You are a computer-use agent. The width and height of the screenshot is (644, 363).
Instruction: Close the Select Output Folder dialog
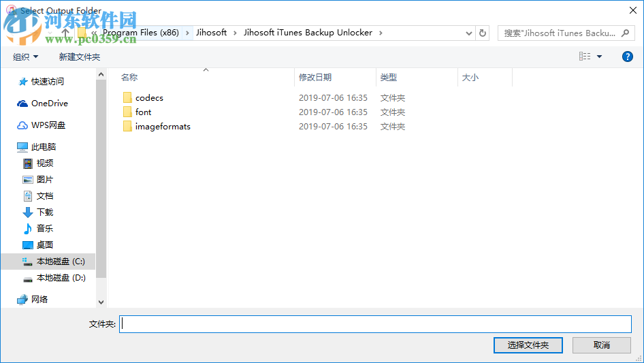[x=633, y=10]
